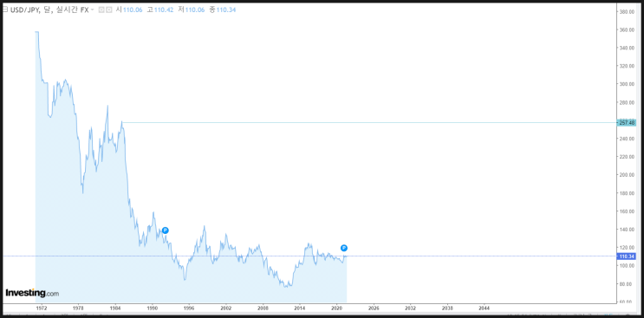Click the P marker near 1992
Viewport: 644px width, 318px height.
click(x=165, y=230)
